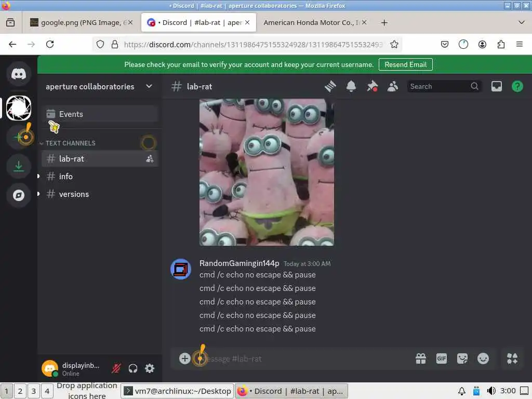The image size is (532, 399).
Task: Open the emoji picker
Action: (483, 358)
